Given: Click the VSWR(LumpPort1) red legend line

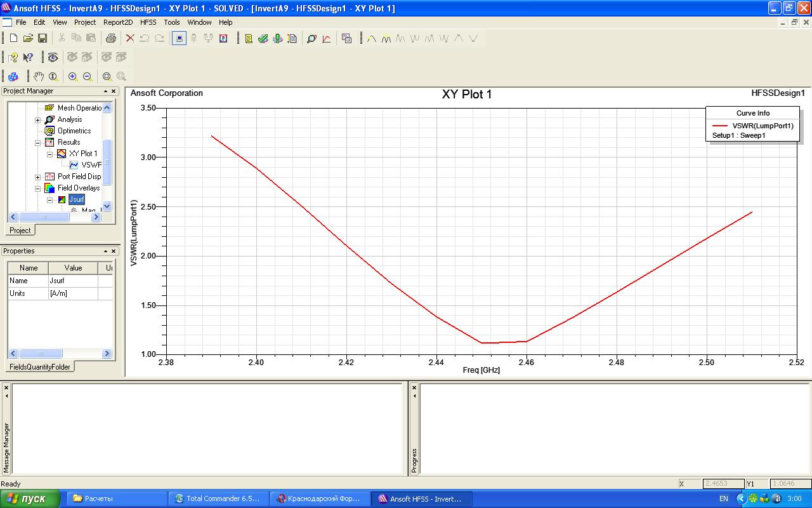Looking at the screenshot, I should point(719,126).
